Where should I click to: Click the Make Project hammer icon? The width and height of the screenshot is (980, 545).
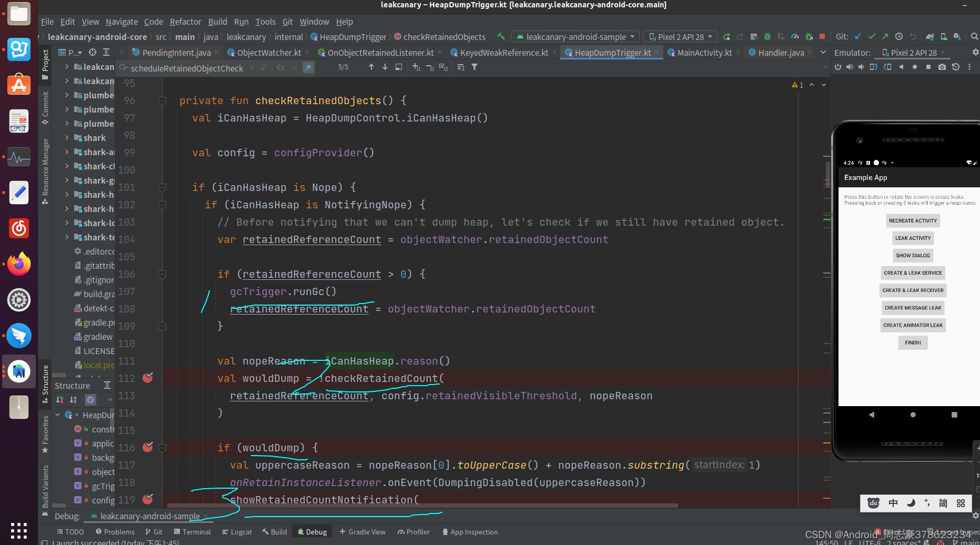click(501, 36)
